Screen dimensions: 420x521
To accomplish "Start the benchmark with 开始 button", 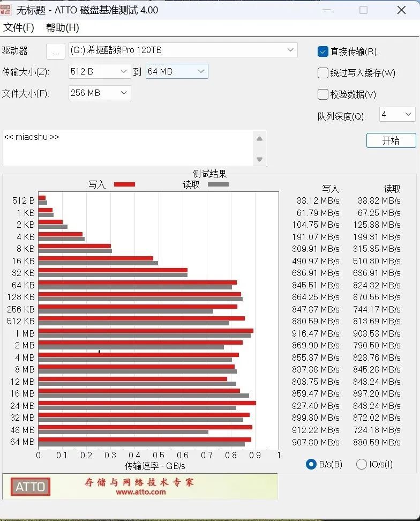I will point(391,140).
